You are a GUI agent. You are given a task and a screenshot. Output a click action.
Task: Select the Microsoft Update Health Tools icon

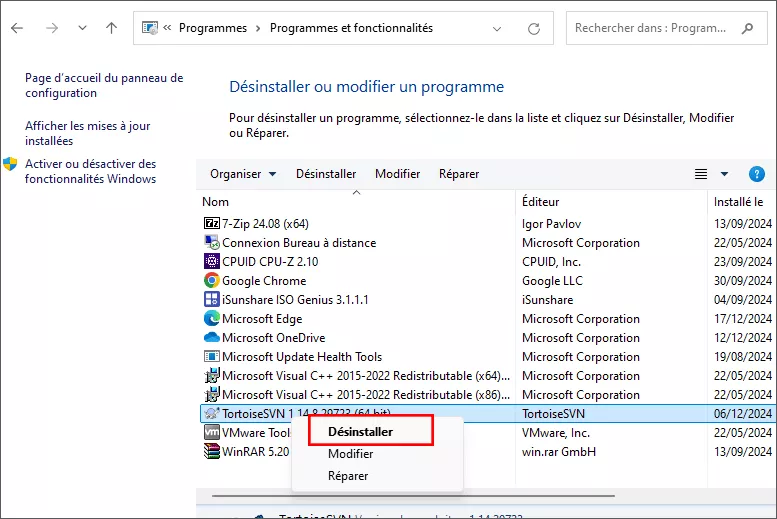[212, 356]
